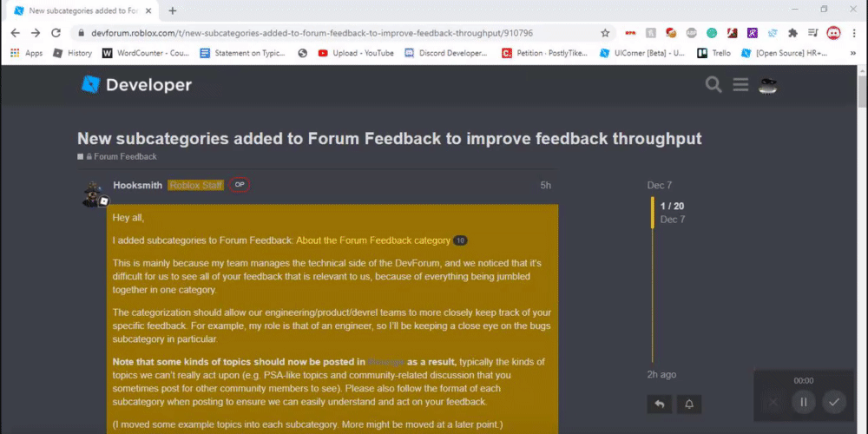
Task: Cancel recording with the X button
Action: [773, 403]
